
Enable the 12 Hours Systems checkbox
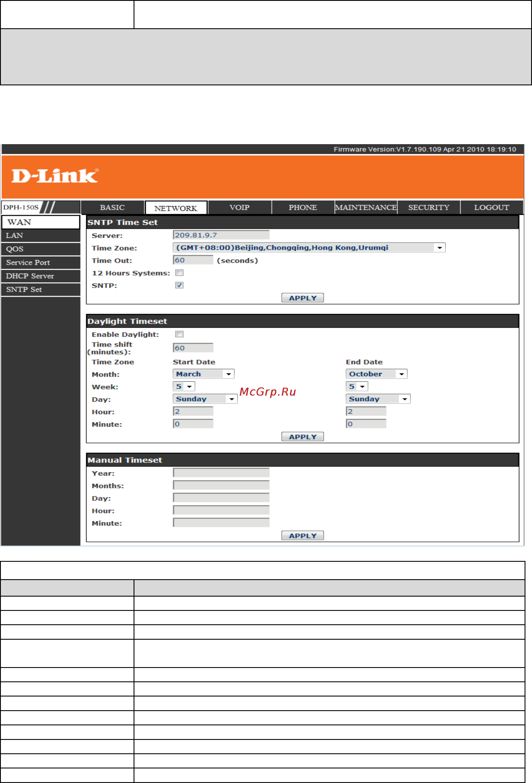(x=179, y=273)
